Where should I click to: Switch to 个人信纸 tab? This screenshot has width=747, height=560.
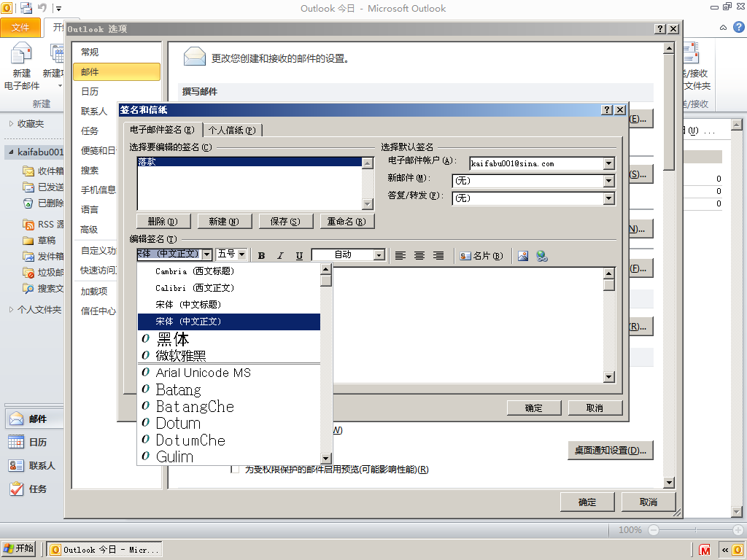(x=232, y=130)
